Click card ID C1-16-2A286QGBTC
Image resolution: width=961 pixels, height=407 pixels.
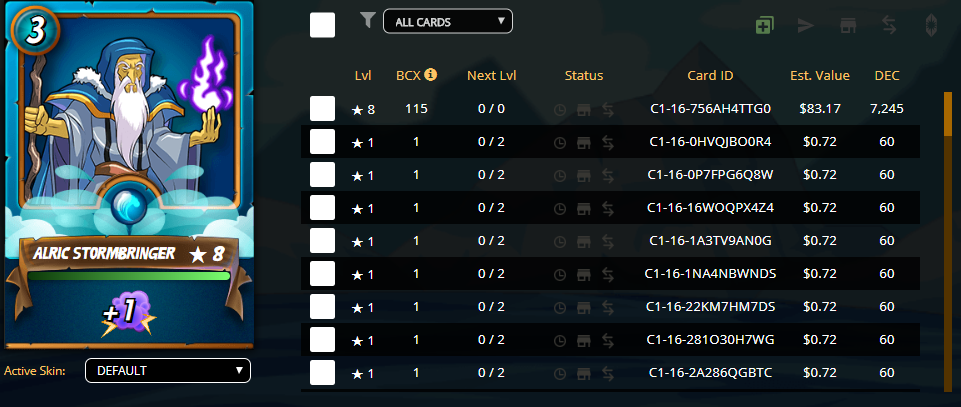(710, 373)
